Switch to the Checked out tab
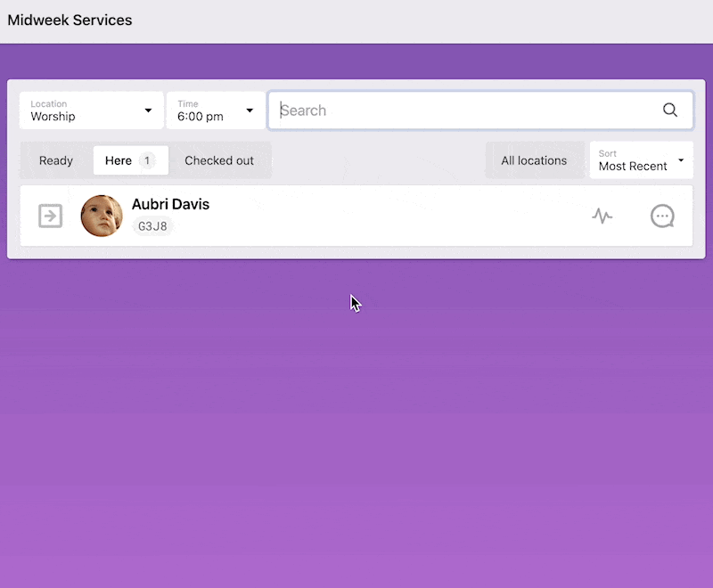The width and height of the screenshot is (713, 588). coord(219,160)
